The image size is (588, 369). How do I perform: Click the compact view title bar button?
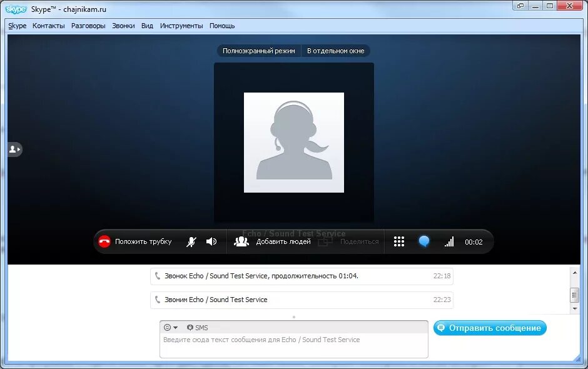pyautogui.click(x=520, y=6)
